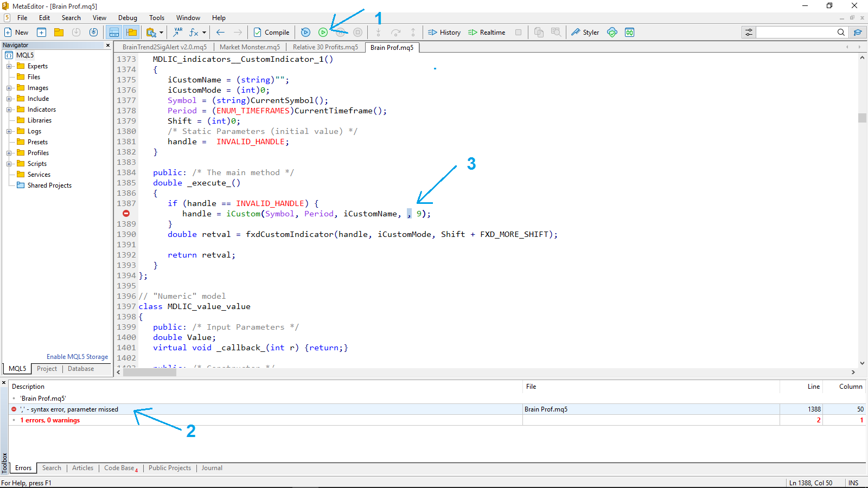Switch to Market Monster.mq5 tab
Screen dimensions: 868x488
pos(250,47)
